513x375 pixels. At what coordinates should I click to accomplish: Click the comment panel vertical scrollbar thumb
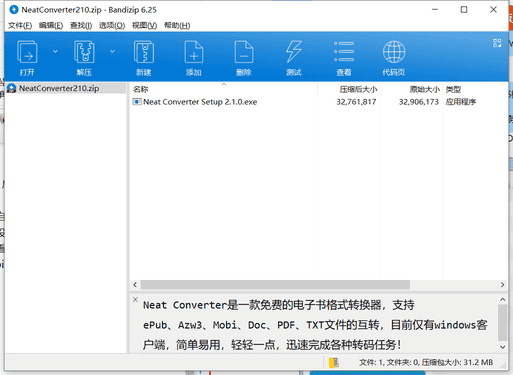(502, 322)
